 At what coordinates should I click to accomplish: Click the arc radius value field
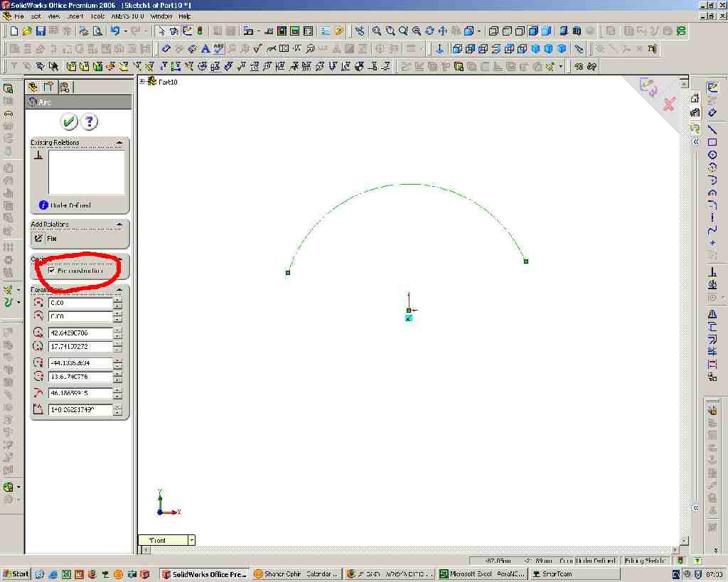(x=80, y=393)
